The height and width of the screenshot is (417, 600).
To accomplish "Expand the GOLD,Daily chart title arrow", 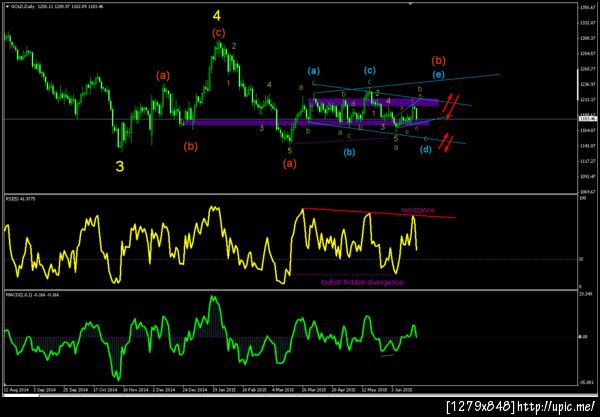I will [8, 7].
